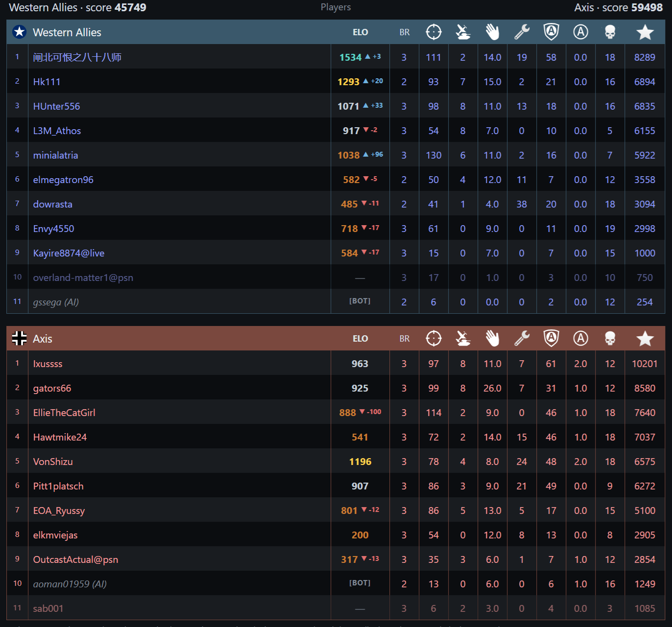The height and width of the screenshot is (627, 672).
Task: Open profile of overland-matter1@psn
Action: (x=83, y=278)
